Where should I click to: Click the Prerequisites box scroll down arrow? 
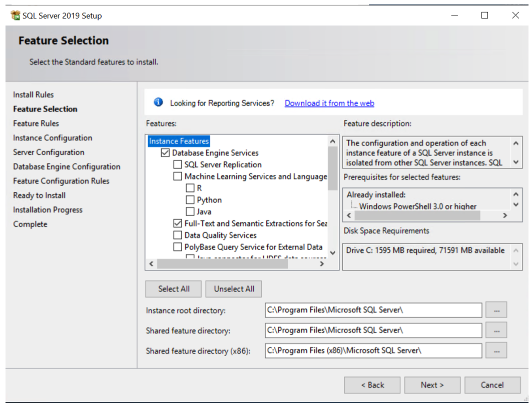pyautogui.click(x=515, y=204)
